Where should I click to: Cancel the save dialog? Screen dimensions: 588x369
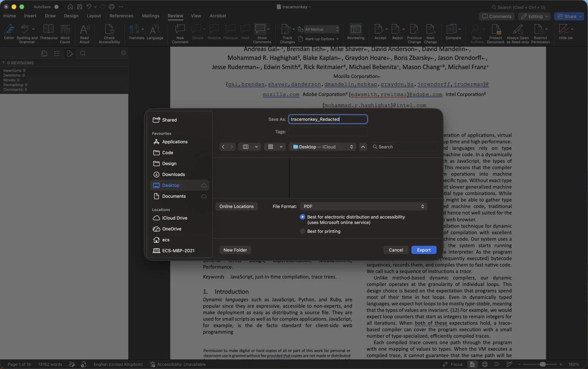click(396, 250)
